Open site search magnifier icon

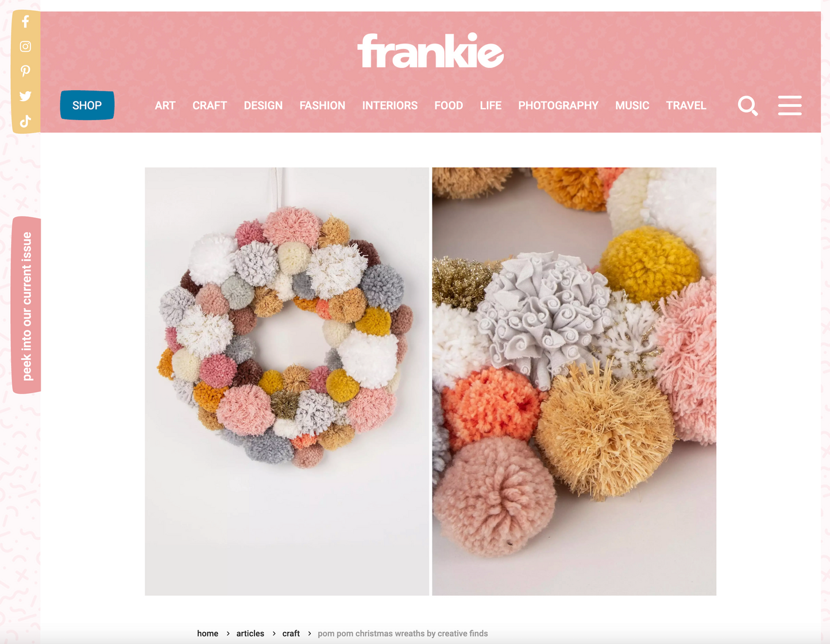click(x=748, y=106)
